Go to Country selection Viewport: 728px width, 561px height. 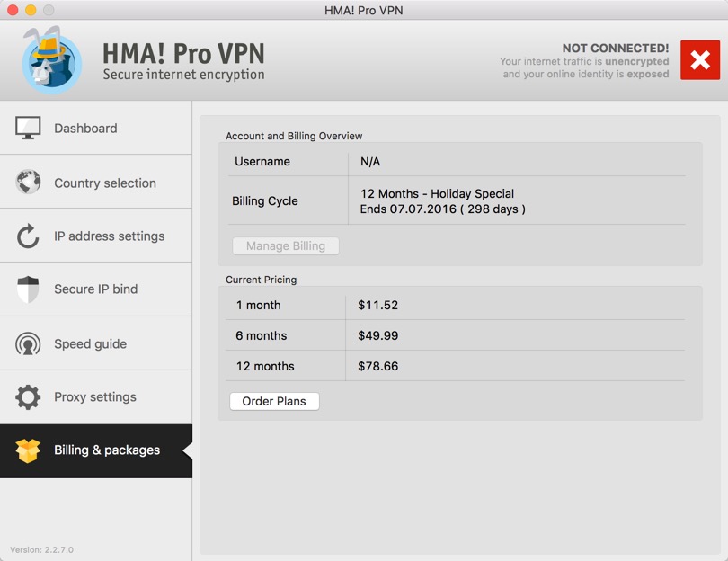pos(95,182)
